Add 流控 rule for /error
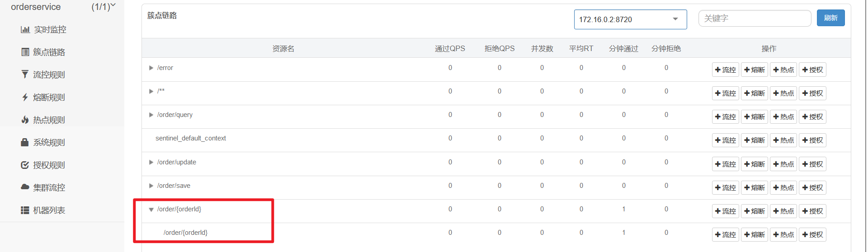Screen dimensions: 868x252 [x=726, y=70]
